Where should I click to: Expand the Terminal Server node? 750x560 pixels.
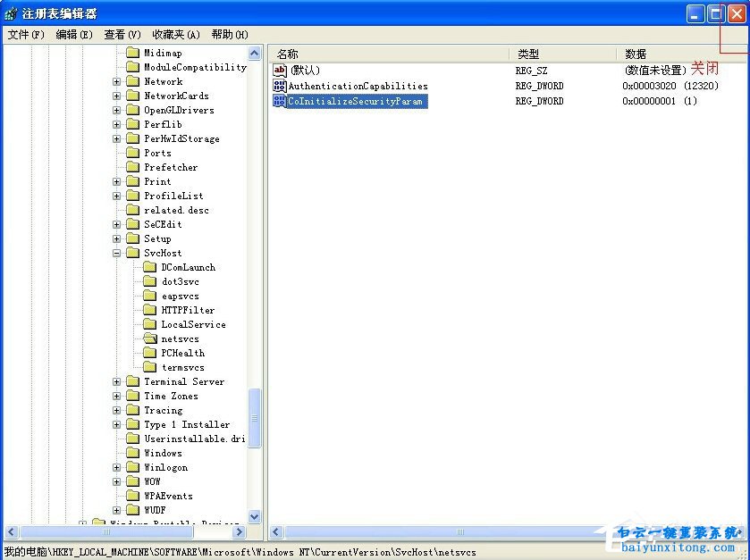coord(117,381)
